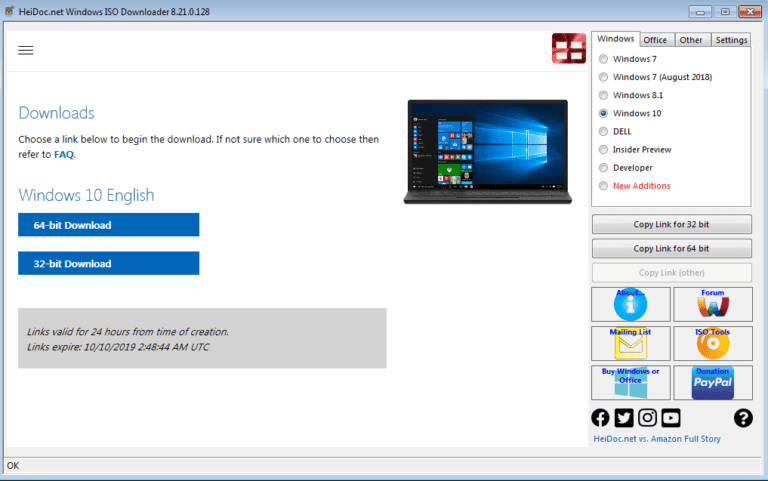Click the links expire date text
Screen dimensions: 768x481
118,347
